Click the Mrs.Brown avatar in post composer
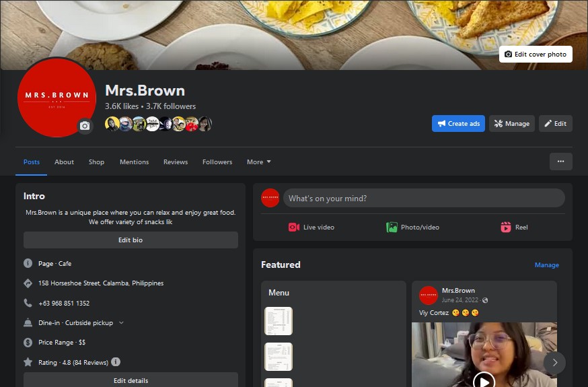This screenshot has width=588, height=387. (270, 198)
